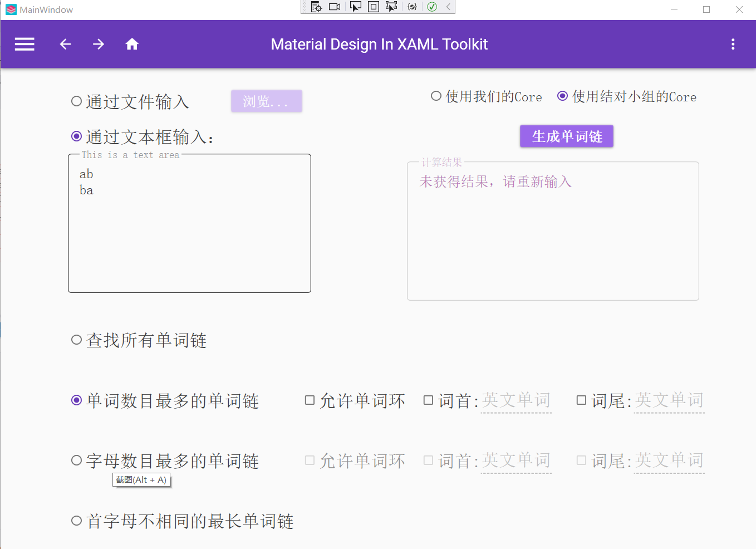The width and height of the screenshot is (756, 549).
Task: Minimize the MainWindow window
Action: (x=674, y=9)
